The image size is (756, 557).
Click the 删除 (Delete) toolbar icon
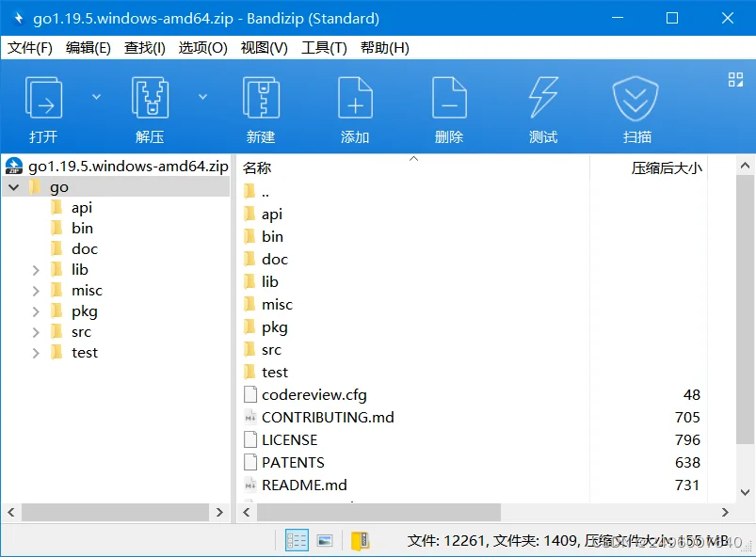click(x=449, y=98)
